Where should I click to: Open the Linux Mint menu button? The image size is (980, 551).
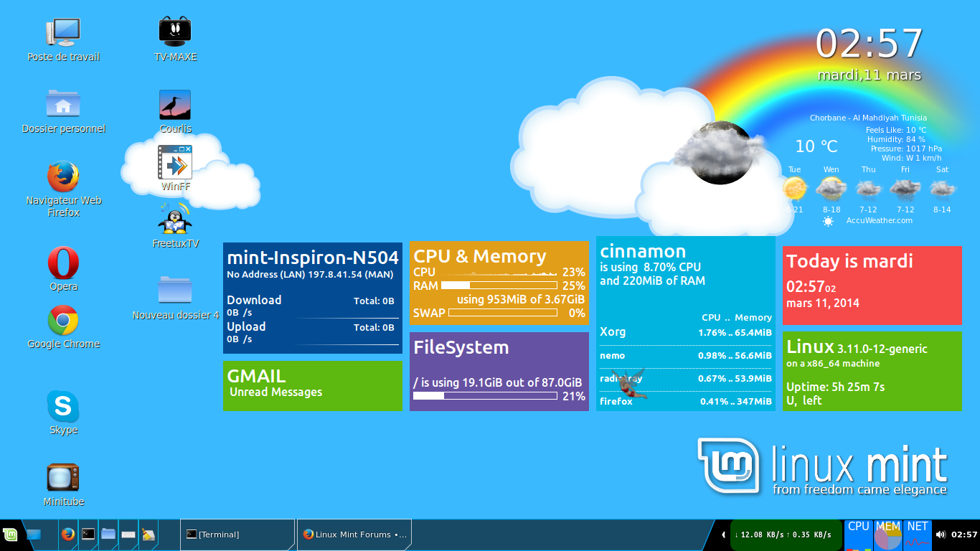click(x=10, y=534)
